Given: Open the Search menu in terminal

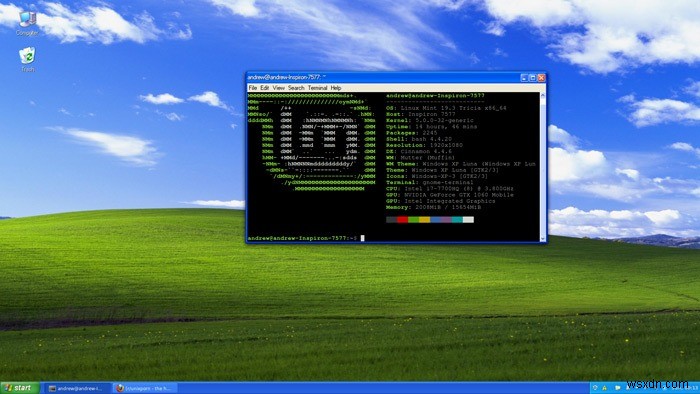Looking at the screenshot, I should (x=296, y=88).
